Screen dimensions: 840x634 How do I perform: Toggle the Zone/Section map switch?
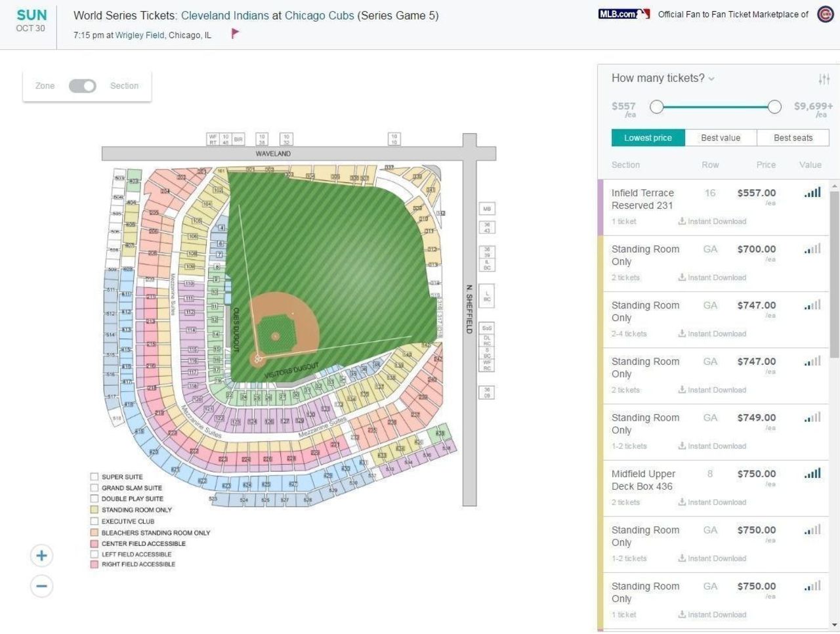point(83,86)
